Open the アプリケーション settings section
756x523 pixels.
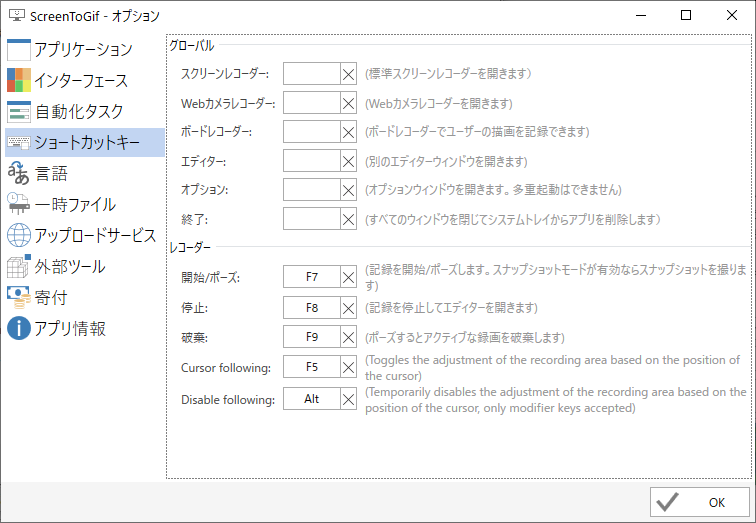[x=85, y=50]
